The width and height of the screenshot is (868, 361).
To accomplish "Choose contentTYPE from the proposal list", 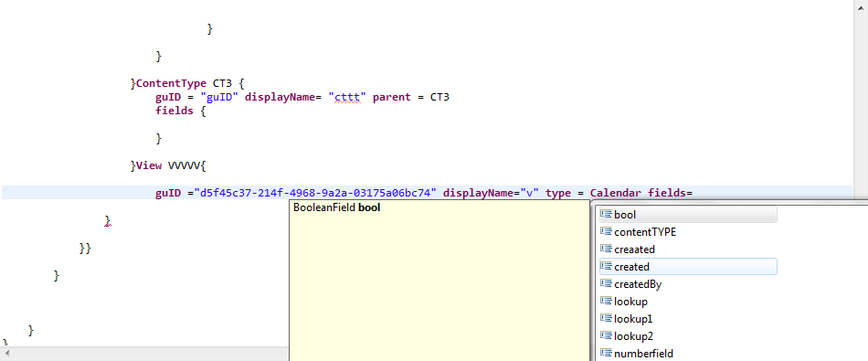I will click(x=688, y=232).
